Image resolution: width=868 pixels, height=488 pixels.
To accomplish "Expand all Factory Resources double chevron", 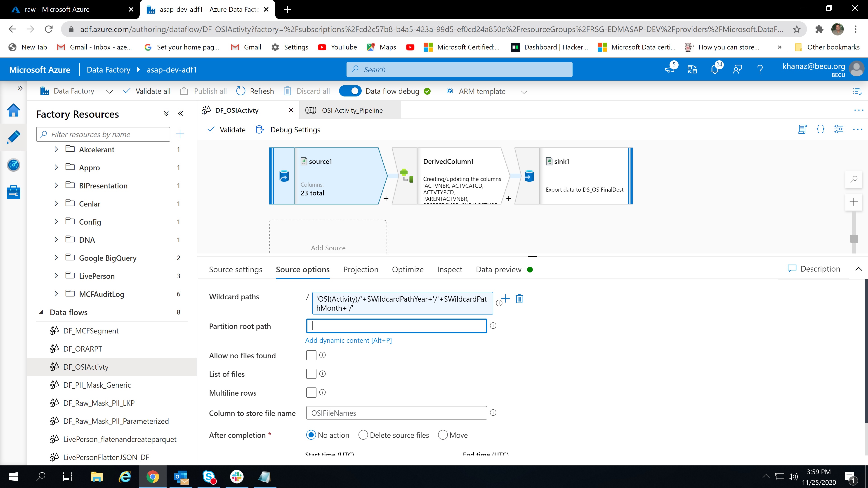I will coord(166,113).
